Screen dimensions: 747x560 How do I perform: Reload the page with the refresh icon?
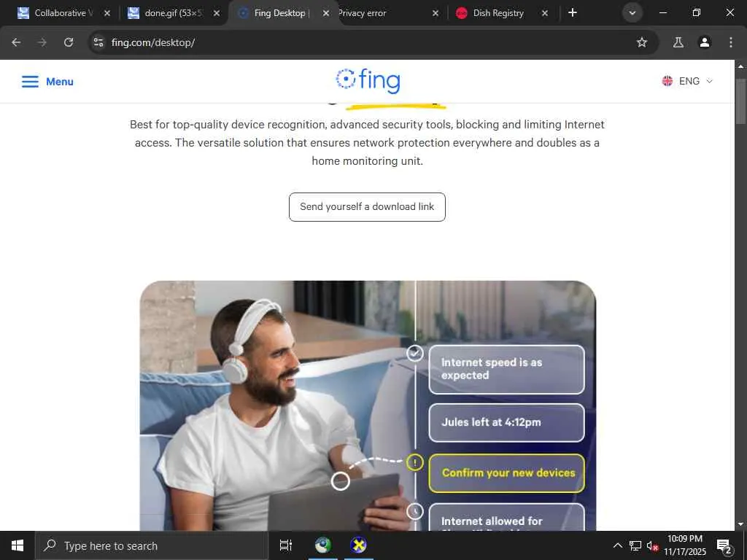pyautogui.click(x=69, y=42)
